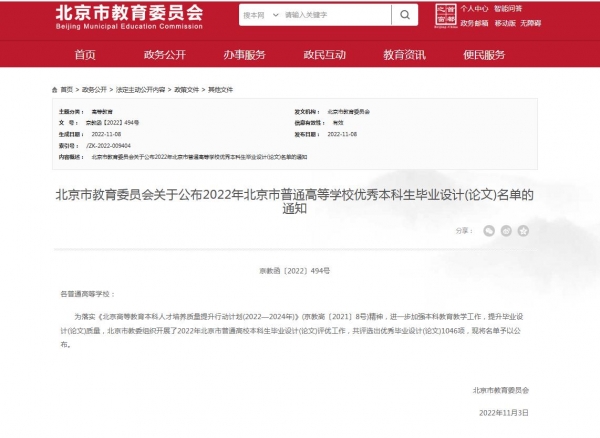Click 法定主动公开内容 in the breadcrumb
This screenshot has width=600, height=438.
[141, 89]
